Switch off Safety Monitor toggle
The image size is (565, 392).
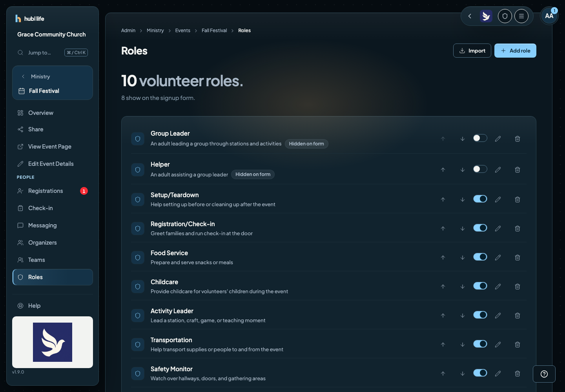pos(480,373)
